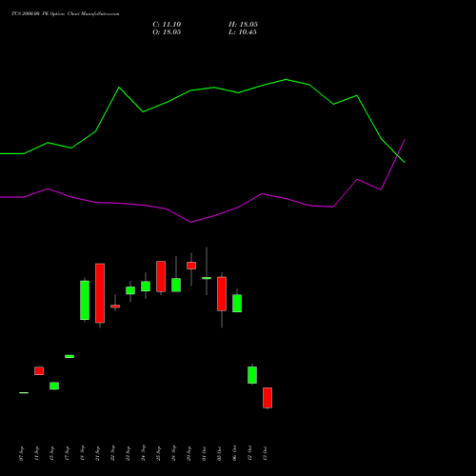Click the chart title starting with 'TCS'
Screen dimensions: 476x476
coord(66,14)
